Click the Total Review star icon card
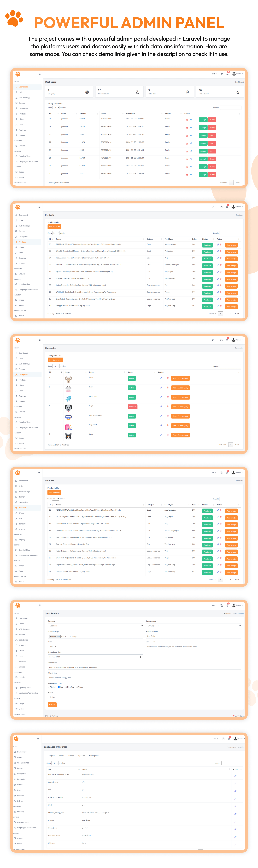258x868 pixels. 238,92
